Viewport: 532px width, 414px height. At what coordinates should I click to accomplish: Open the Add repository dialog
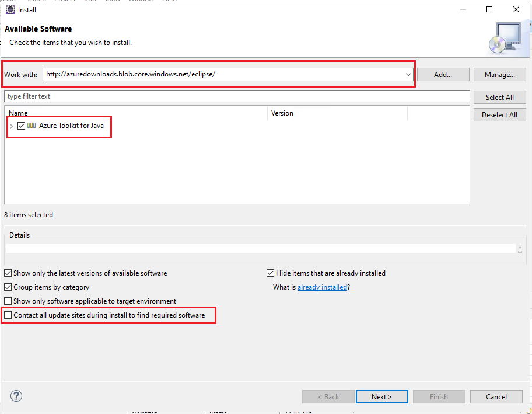tap(443, 74)
